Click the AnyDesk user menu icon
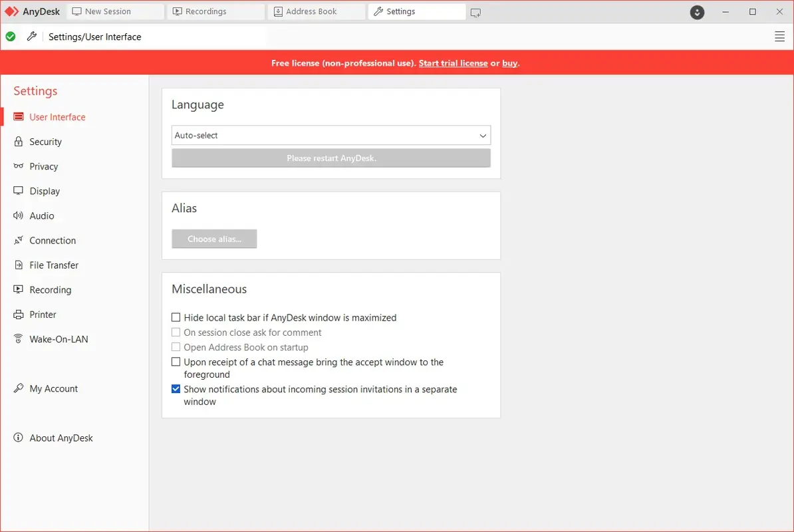794x532 pixels. (x=696, y=12)
